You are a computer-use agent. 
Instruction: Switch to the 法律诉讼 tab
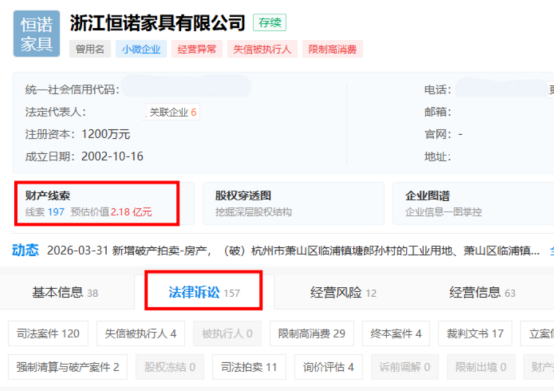click(x=204, y=292)
